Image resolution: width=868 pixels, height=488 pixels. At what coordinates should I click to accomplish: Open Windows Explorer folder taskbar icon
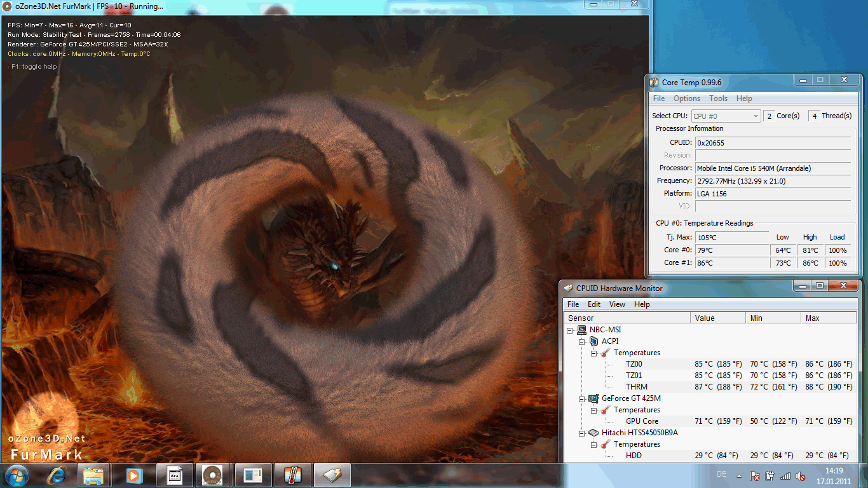coord(93,475)
